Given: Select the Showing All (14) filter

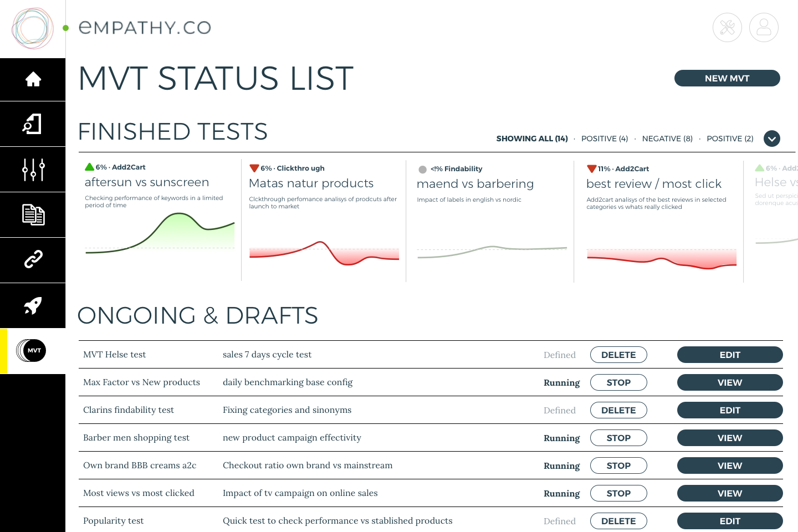Looking at the screenshot, I should click(x=531, y=139).
